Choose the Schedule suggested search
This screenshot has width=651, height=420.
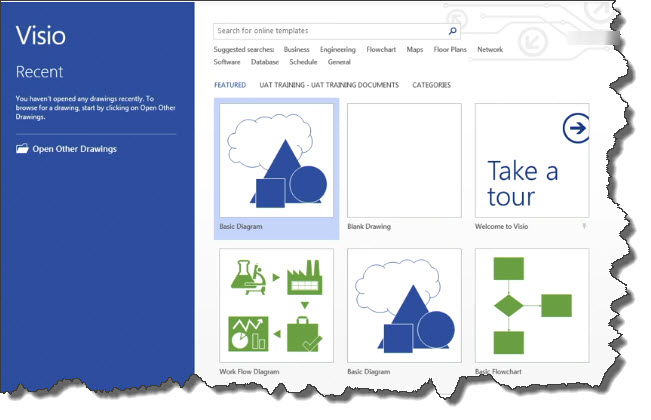click(303, 62)
